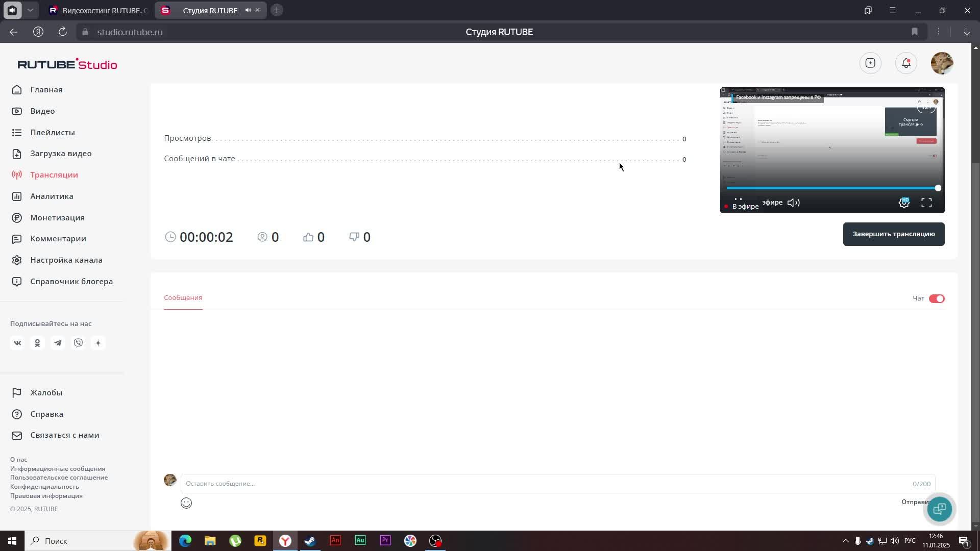
Task: Click the Odnoklassniki social icon
Action: click(37, 343)
